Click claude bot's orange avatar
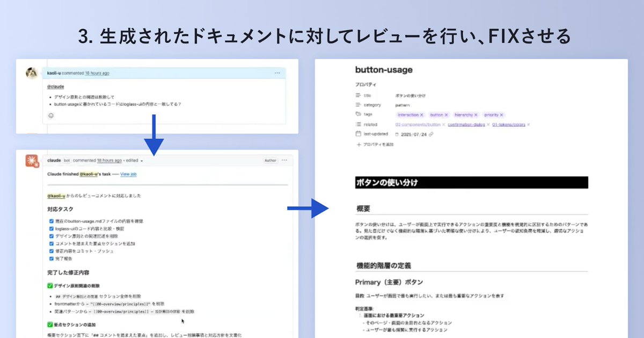This screenshot has width=644, height=338. pyautogui.click(x=32, y=161)
